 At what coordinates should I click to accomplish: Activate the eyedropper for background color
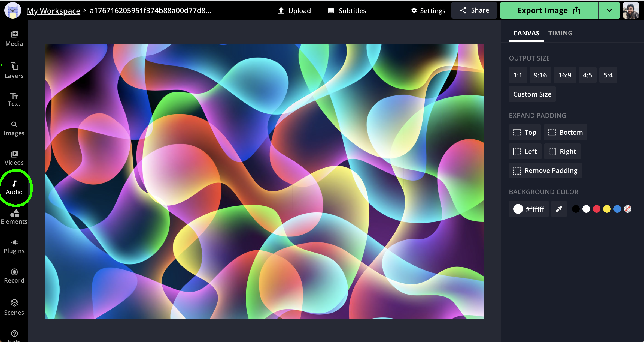pyautogui.click(x=559, y=209)
